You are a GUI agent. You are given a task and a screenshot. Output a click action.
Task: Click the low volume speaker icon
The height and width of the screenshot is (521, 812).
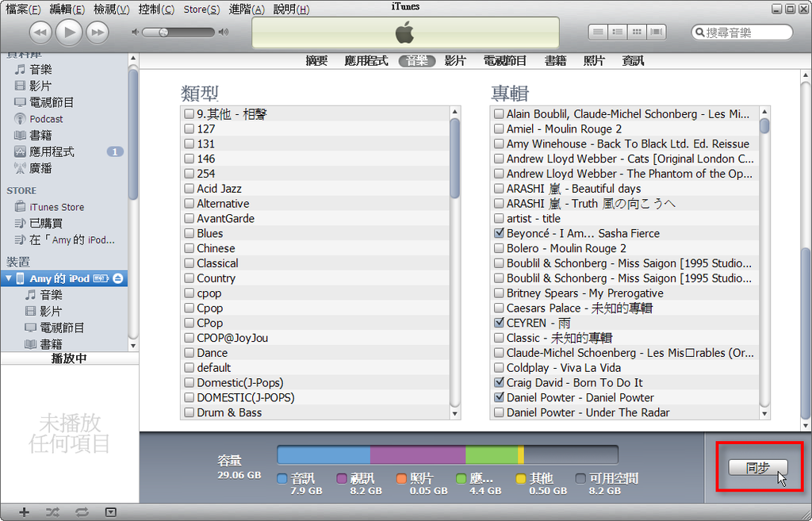pyautogui.click(x=135, y=32)
